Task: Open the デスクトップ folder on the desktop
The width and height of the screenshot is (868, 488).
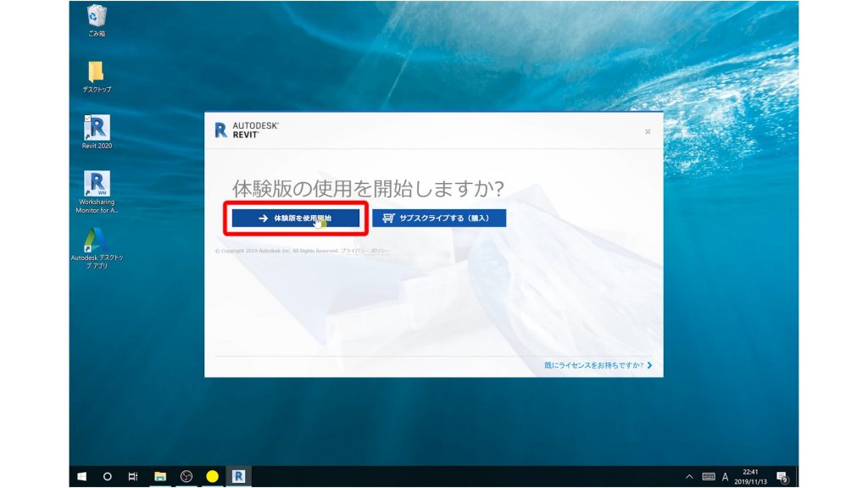Action: (94, 72)
